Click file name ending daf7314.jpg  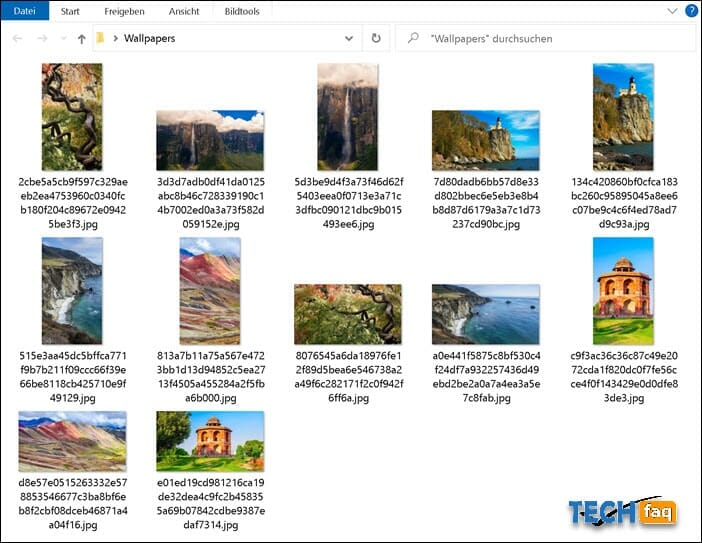click(211, 504)
